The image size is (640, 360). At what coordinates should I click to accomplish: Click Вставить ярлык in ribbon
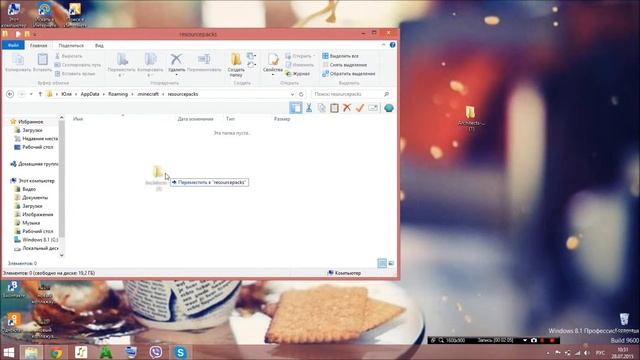pos(75,74)
